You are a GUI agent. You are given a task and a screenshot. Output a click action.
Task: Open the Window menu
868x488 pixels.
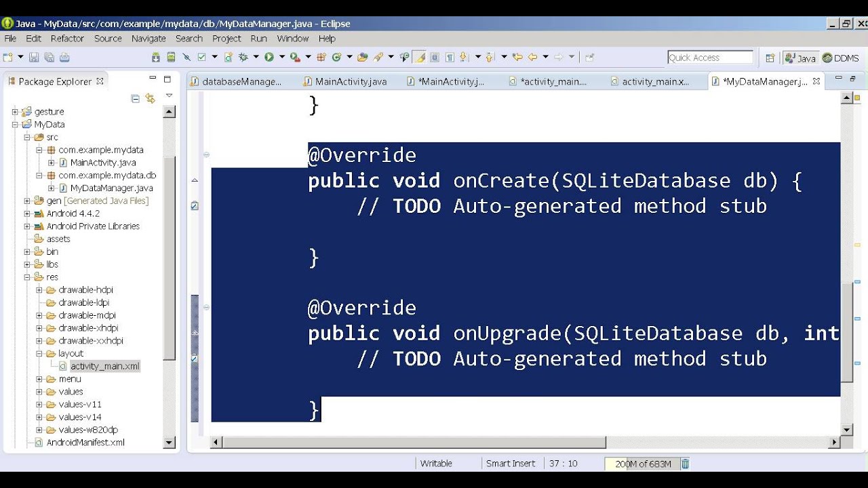tap(293, 39)
